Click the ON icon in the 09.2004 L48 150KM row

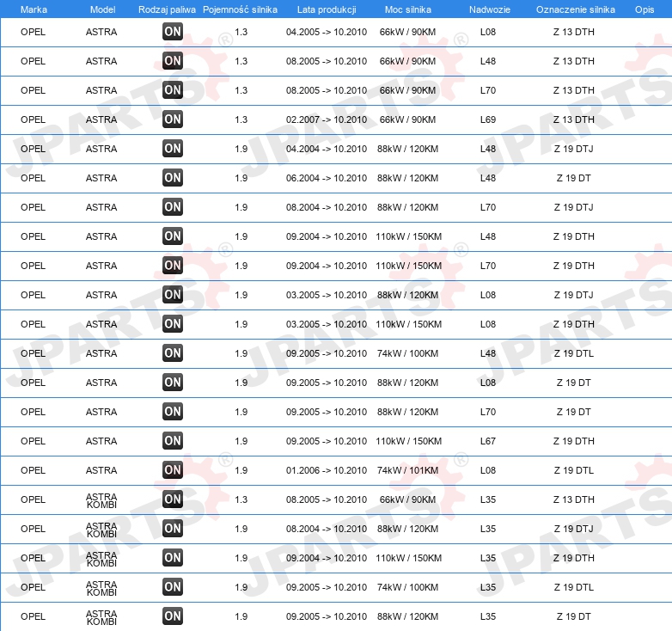click(173, 236)
